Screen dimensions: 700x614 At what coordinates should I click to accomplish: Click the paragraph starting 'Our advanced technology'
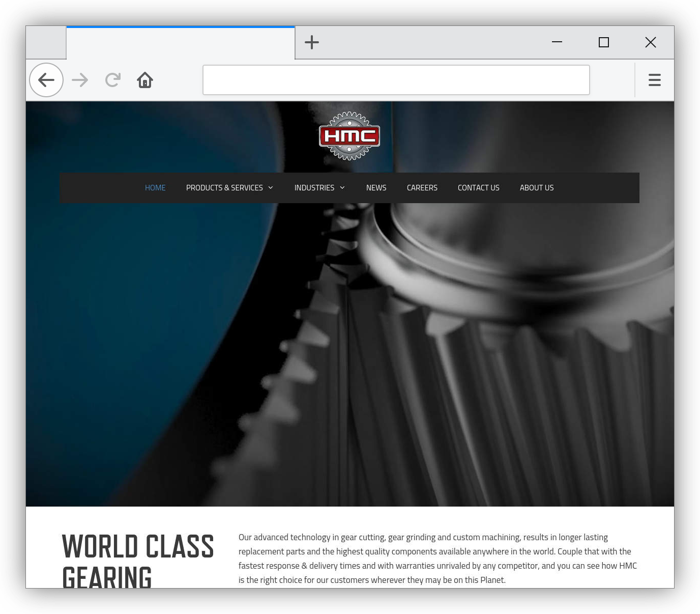[438, 559]
